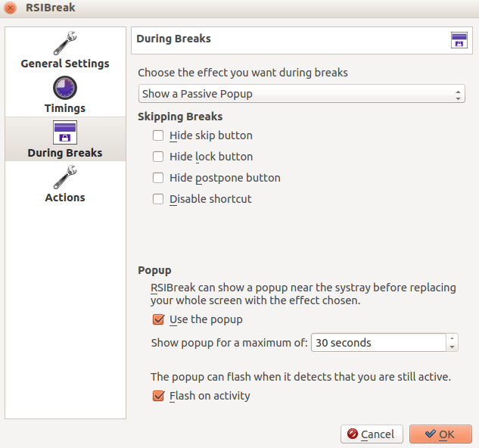Select the Timings clock icon
479x448 pixels.
pos(65,88)
